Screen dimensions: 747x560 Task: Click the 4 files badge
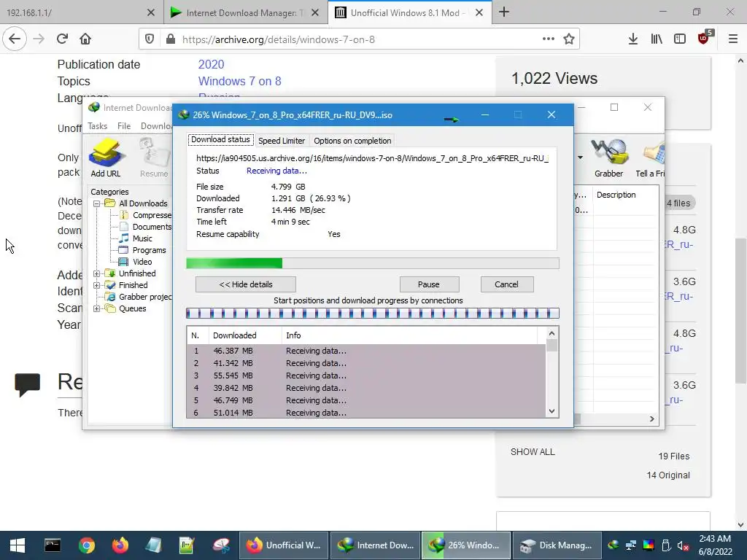678,203
